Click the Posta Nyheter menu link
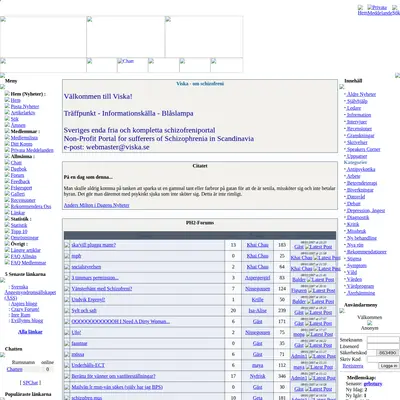The image size is (400, 400). point(25,106)
